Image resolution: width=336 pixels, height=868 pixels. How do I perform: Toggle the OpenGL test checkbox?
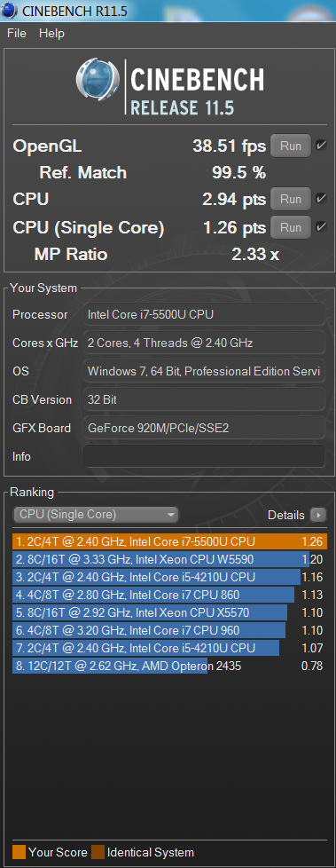click(321, 146)
